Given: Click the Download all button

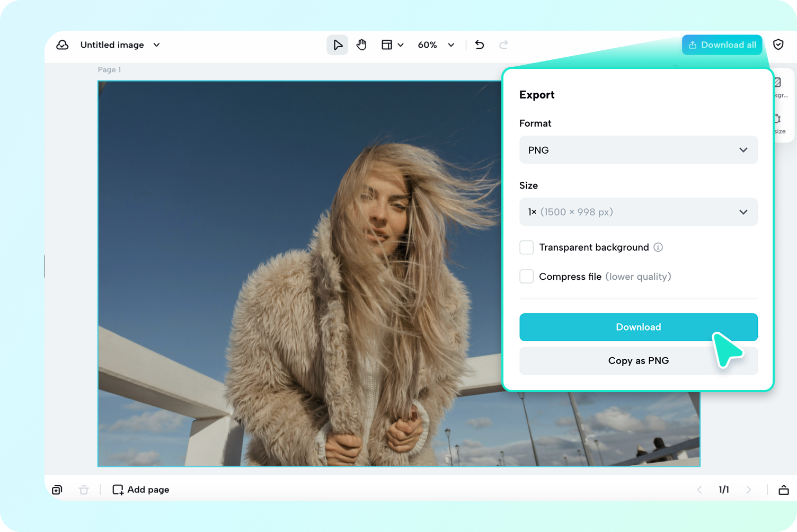Looking at the screenshot, I should click(x=722, y=45).
